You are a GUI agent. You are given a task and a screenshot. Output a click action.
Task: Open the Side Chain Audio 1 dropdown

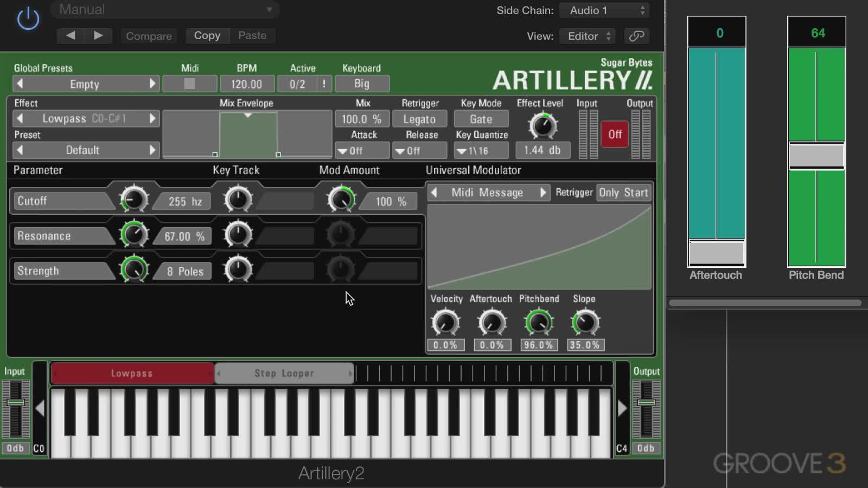point(604,10)
